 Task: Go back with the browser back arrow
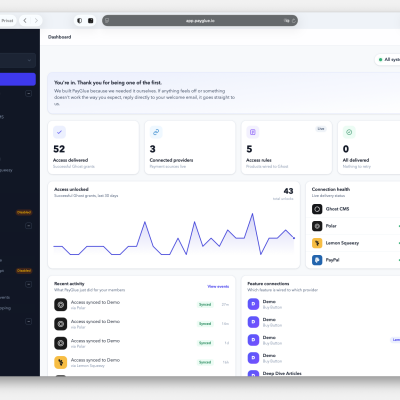pyautogui.click(x=25, y=21)
